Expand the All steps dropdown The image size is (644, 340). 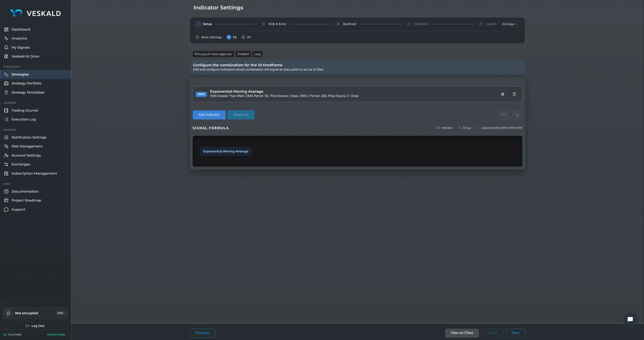click(510, 24)
